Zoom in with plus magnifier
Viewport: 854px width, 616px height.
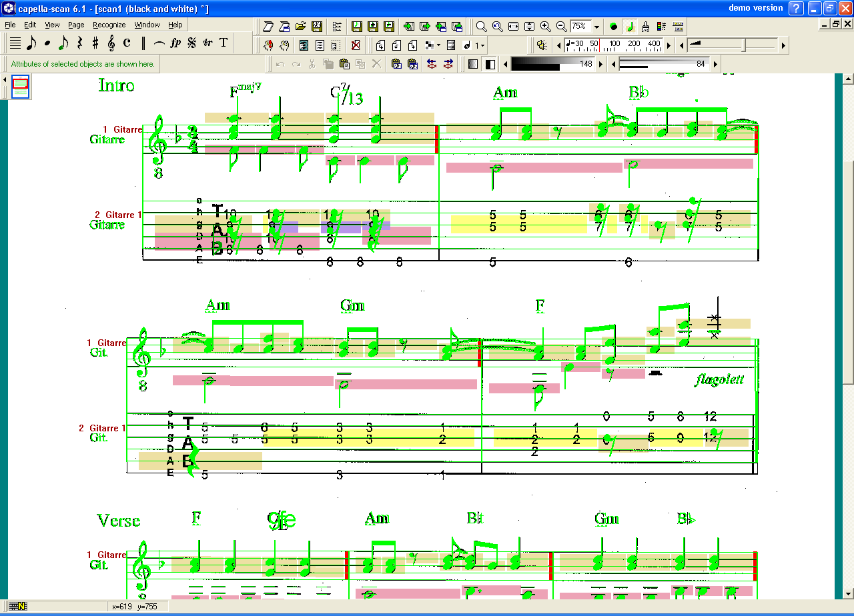click(x=545, y=27)
